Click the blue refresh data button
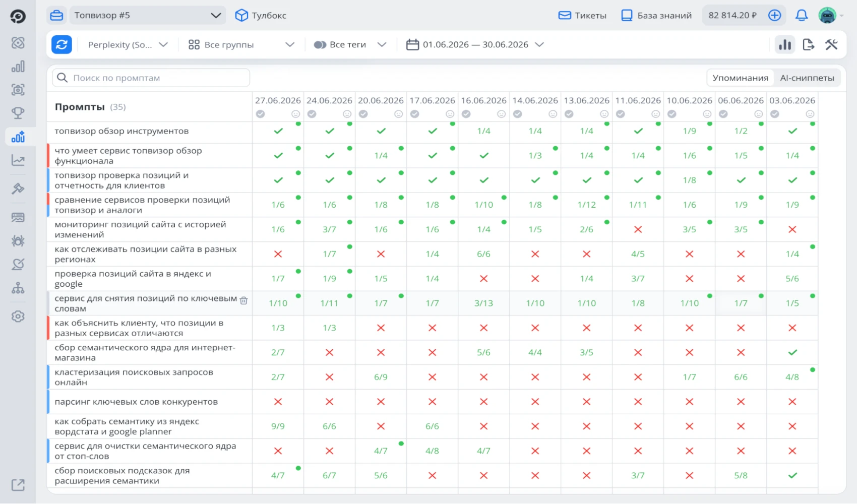This screenshot has height=504, width=857. pos(62,44)
